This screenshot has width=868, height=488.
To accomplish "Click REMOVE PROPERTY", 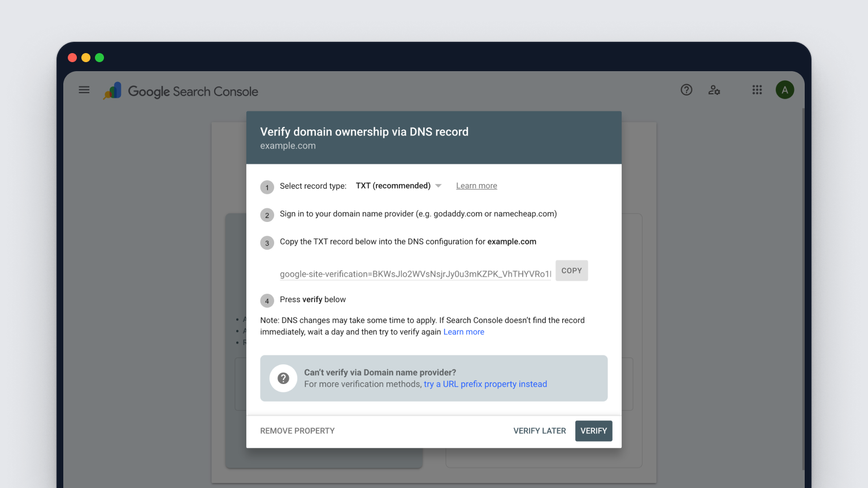I will point(297,430).
